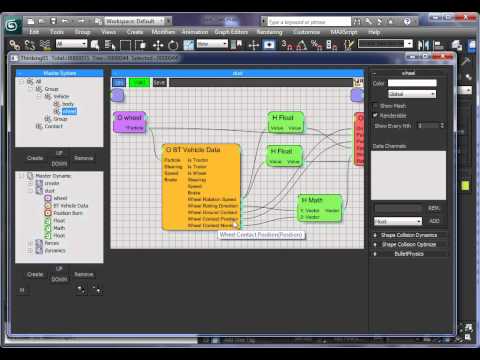
Task: Collapse the Vehicle group tree node
Action: pyautogui.click(x=39, y=96)
